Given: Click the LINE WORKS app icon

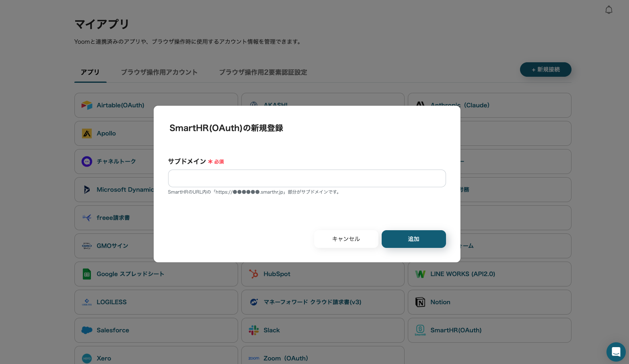Looking at the screenshot, I should click(420, 274).
